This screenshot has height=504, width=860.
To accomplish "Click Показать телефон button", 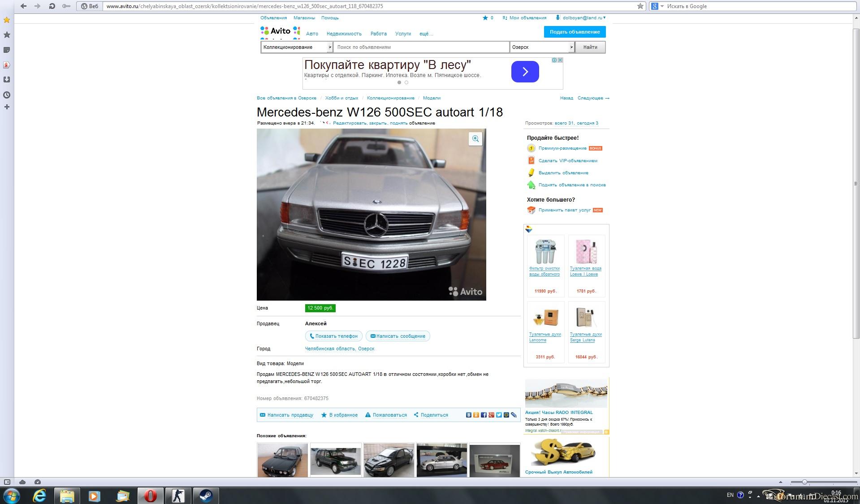I will [x=333, y=336].
